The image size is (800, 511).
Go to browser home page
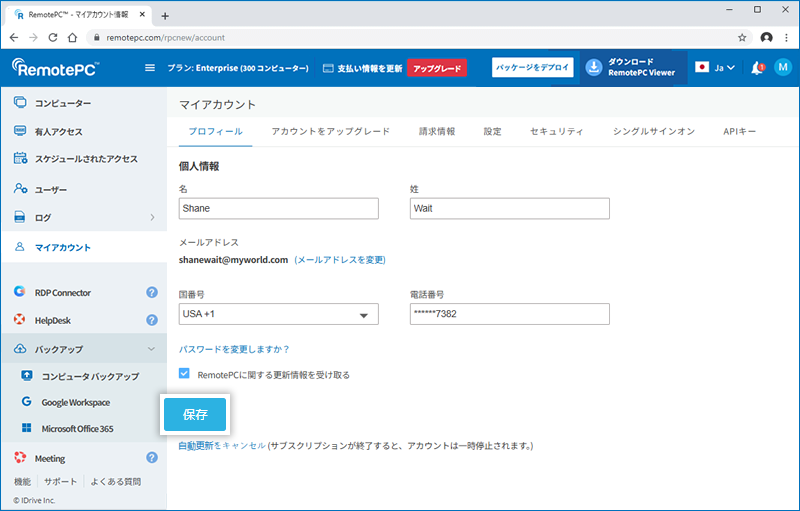click(x=72, y=37)
